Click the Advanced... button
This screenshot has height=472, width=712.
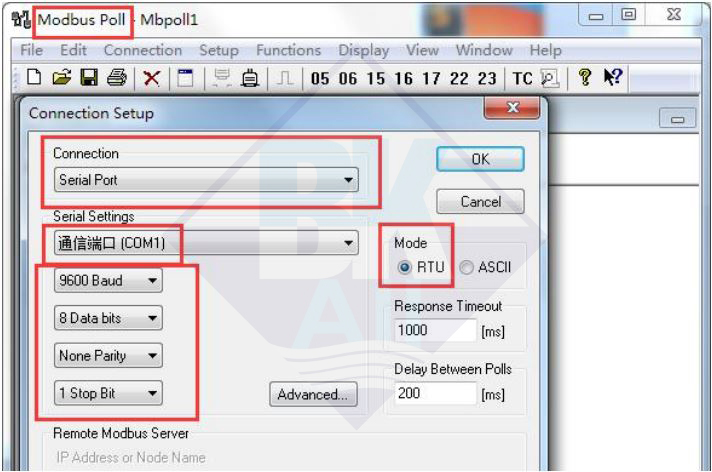click(313, 394)
